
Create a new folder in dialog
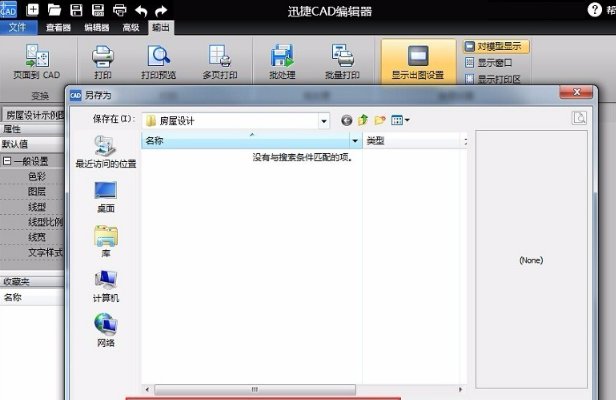(x=380, y=120)
